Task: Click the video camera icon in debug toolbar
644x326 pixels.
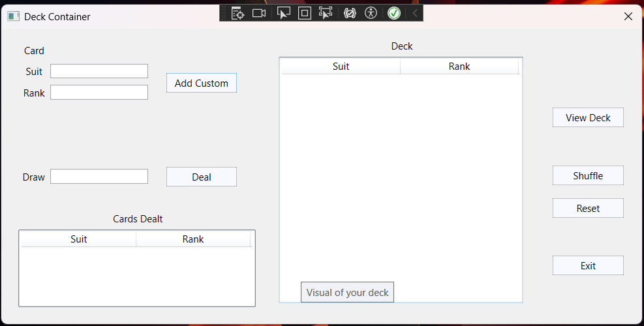Action: click(x=259, y=13)
